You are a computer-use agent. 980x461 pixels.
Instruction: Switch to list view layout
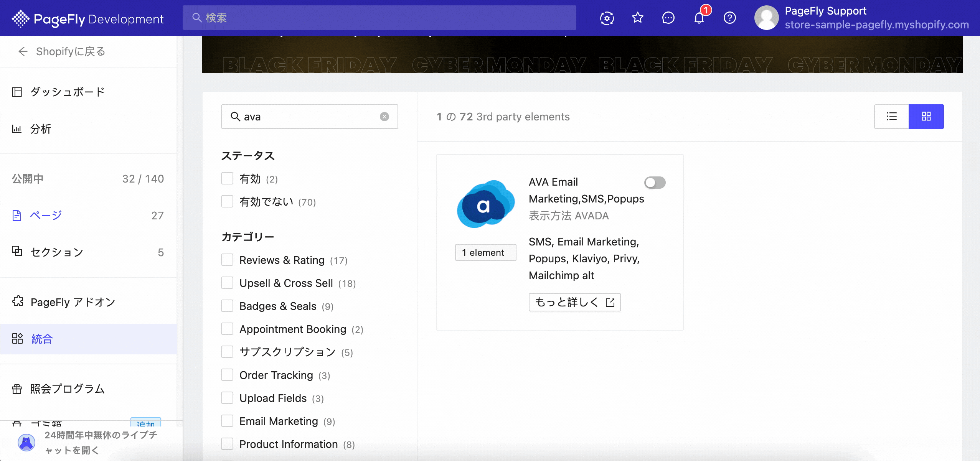click(x=892, y=117)
